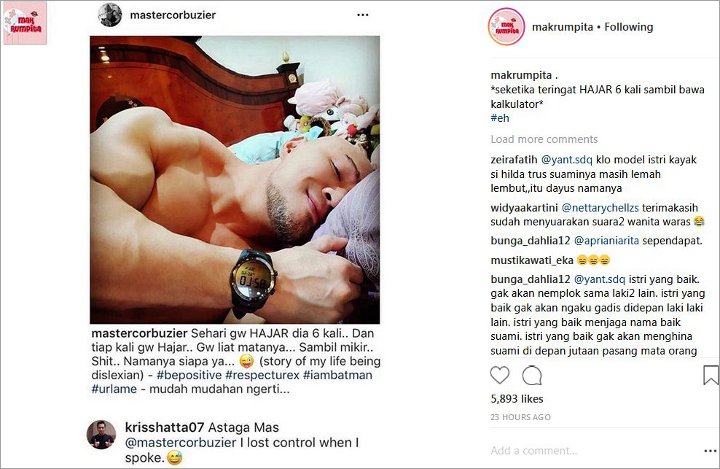Open the #eh hashtag

[500, 118]
